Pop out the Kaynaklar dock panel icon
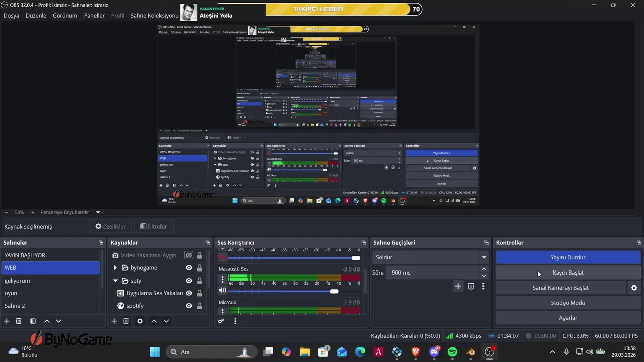The image size is (644, 362). 207,243
